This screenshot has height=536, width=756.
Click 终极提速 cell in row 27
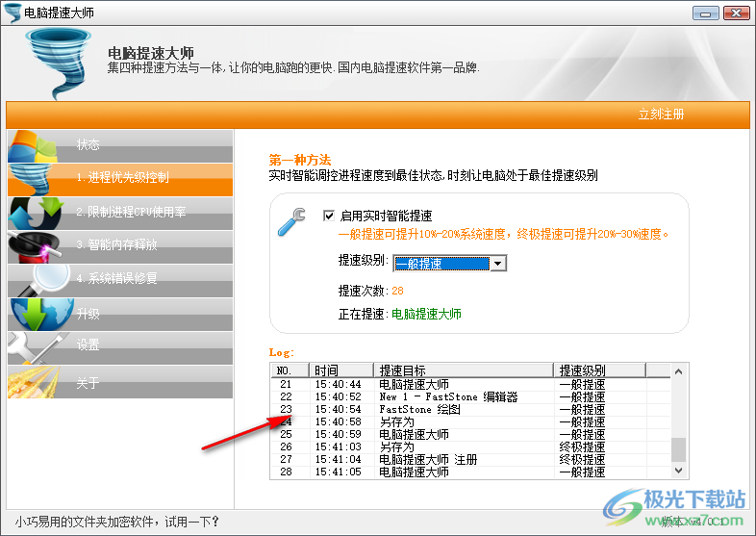[582, 460]
